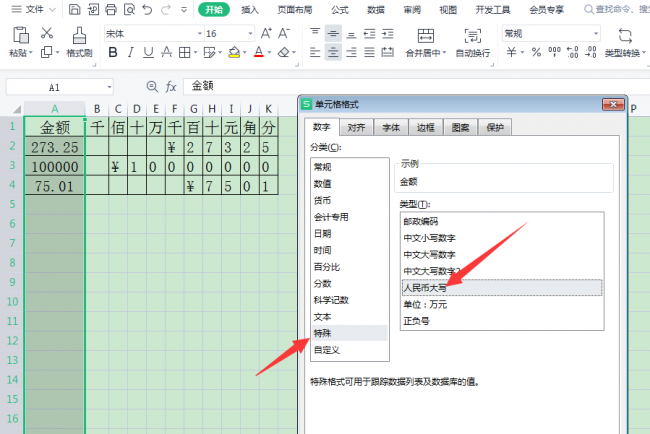Decrease font size with A- icon
This screenshot has height=434, width=650.
284,33
